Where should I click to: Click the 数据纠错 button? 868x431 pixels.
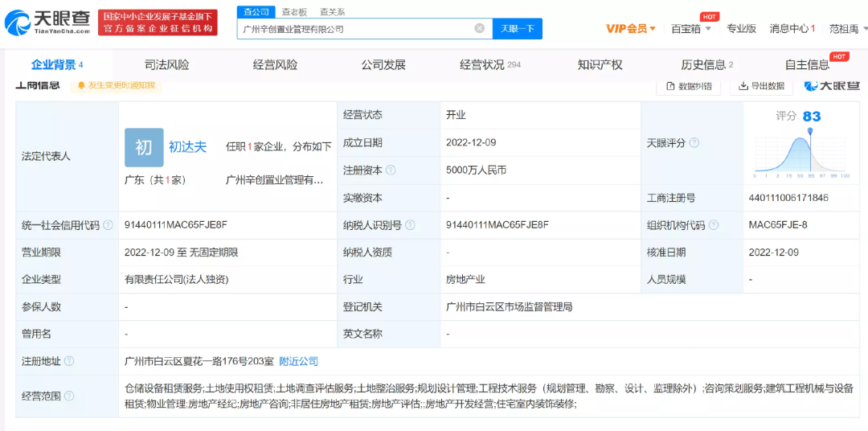click(689, 86)
